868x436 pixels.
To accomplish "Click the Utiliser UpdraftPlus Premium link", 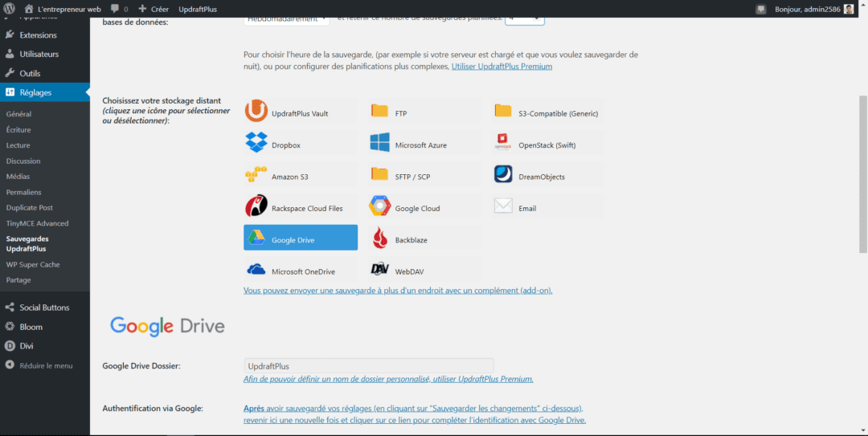I will point(502,67).
